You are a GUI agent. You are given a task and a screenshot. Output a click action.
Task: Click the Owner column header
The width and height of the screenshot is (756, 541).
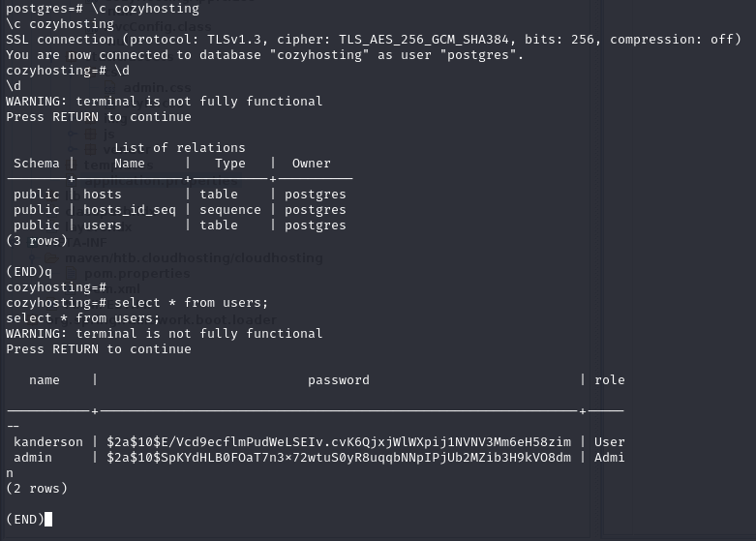pos(311,163)
